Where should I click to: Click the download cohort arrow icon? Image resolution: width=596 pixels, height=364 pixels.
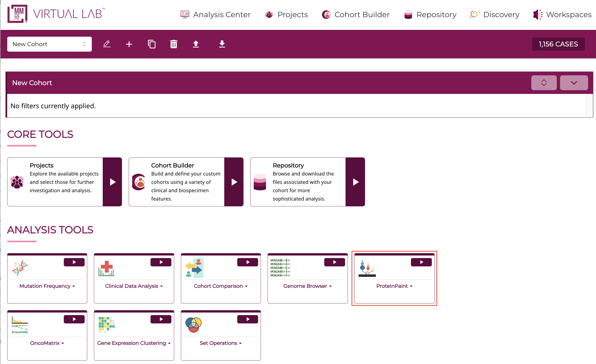[222, 44]
